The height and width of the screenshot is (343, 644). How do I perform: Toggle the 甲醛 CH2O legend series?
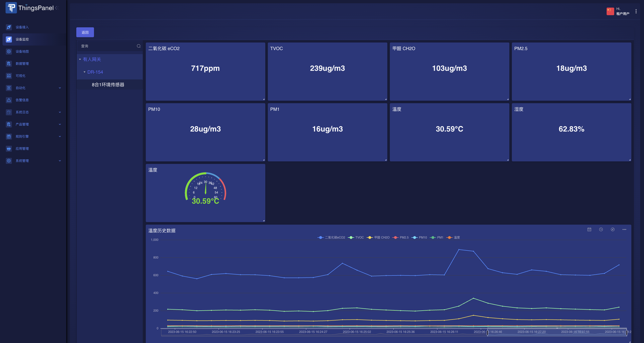pos(378,237)
